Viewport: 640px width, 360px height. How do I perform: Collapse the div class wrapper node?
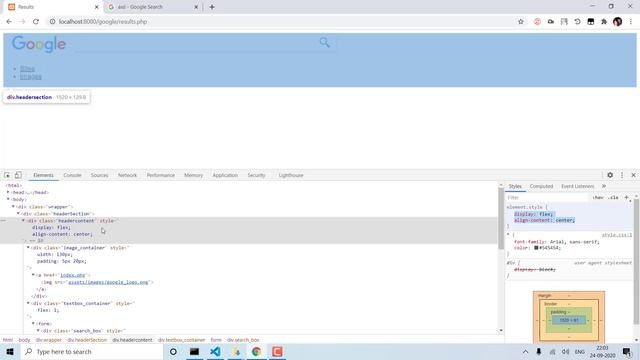tap(13, 207)
